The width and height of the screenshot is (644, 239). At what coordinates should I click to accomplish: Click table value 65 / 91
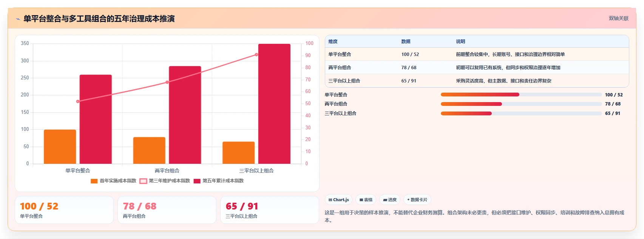(409, 81)
